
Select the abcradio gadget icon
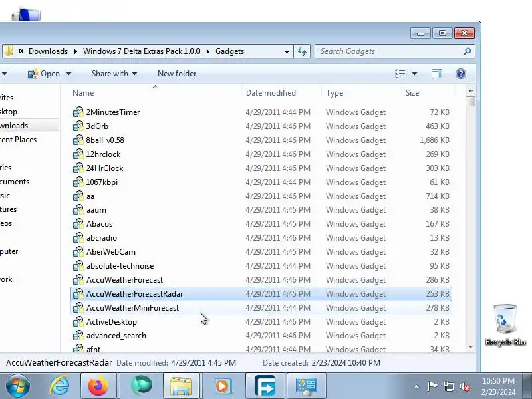coord(78,238)
